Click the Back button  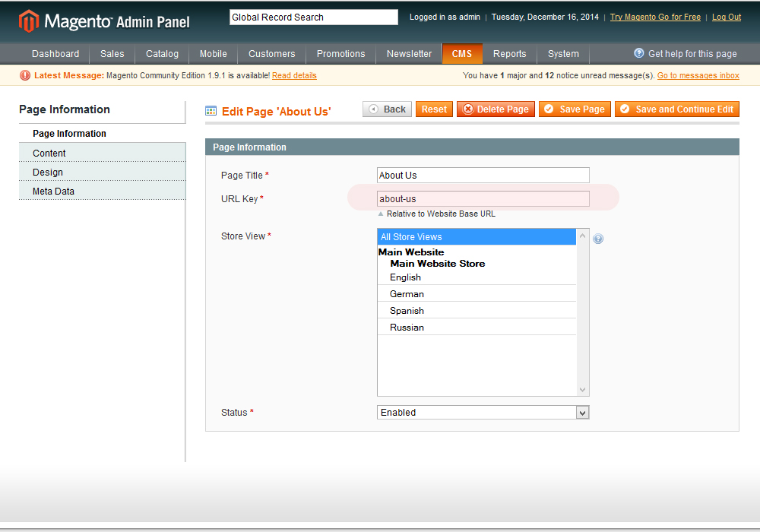pyautogui.click(x=388, y=109)
